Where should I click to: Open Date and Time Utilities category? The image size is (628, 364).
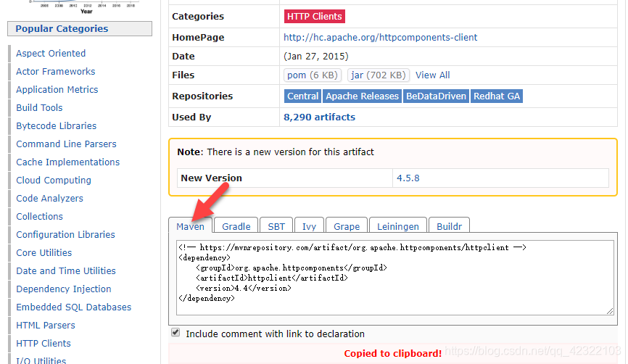click(66, 270)
